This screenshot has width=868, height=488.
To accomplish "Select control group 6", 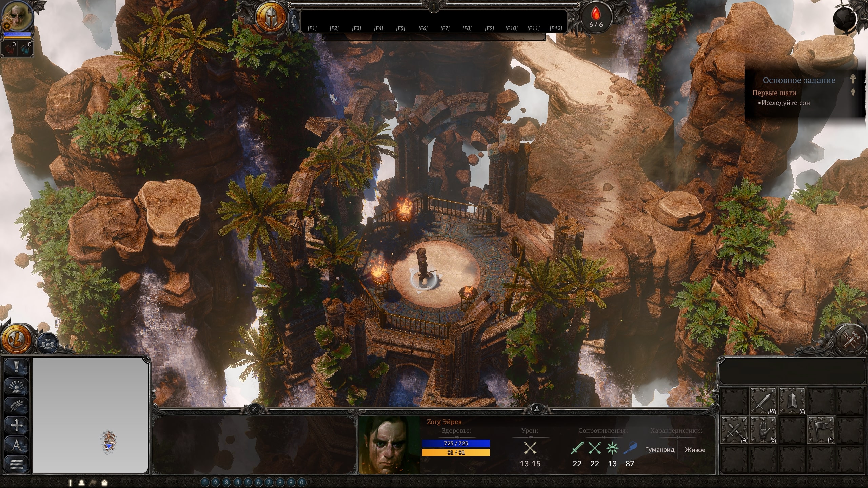I will pos(258,482).
